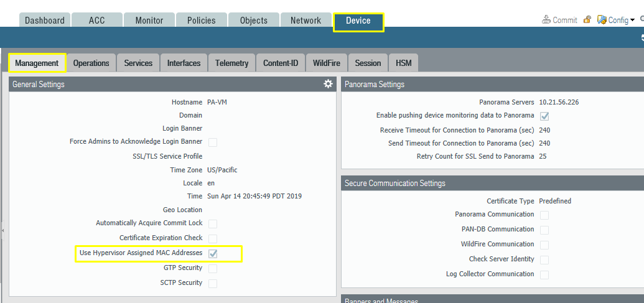The height and width of the screenshot is (303, 644).
Task: Go to the Monitor tab
Action: point(149,21)
